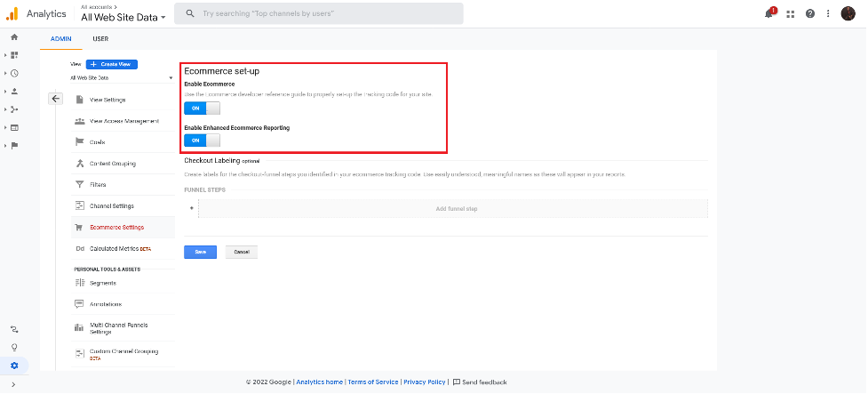This screenshot has height=394, width=868.
Task: Select Annotations text label
Action: [106, 304]
